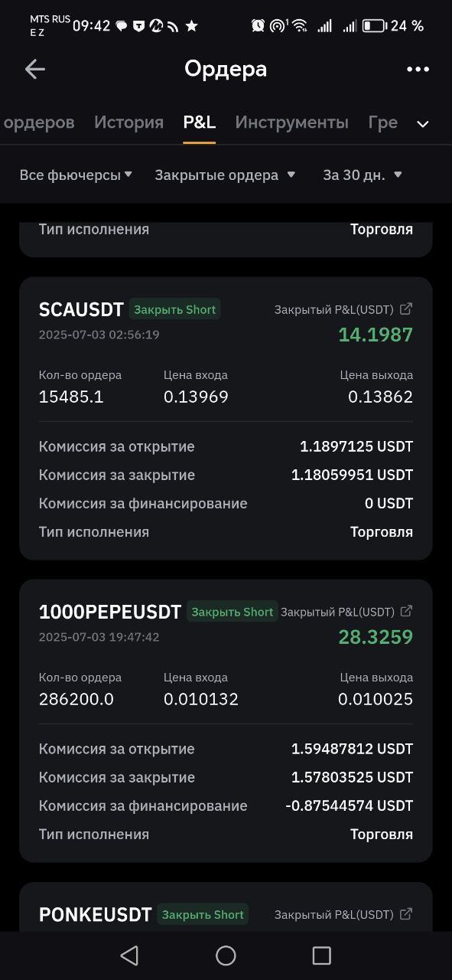Open PONKEUSDT closed P&L share icon

click(x=406, y=914)
